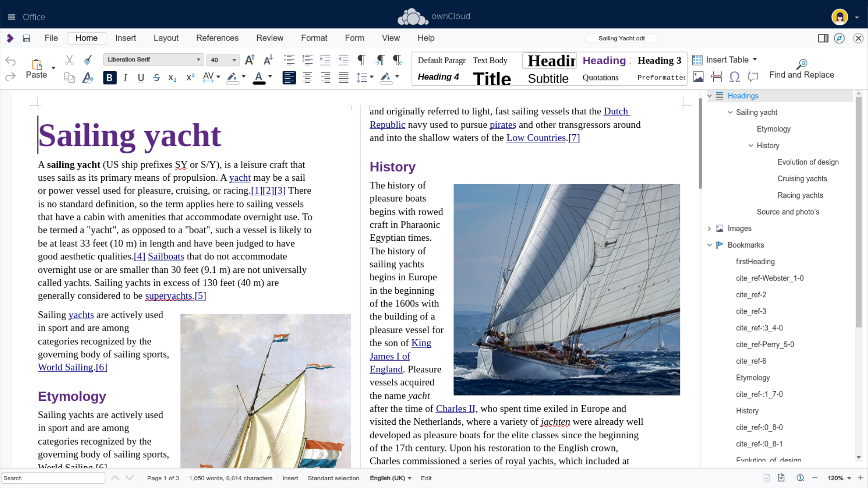Toggle Bold formatting
Screen dimensions: 868x488
click(x=109, y=78)
